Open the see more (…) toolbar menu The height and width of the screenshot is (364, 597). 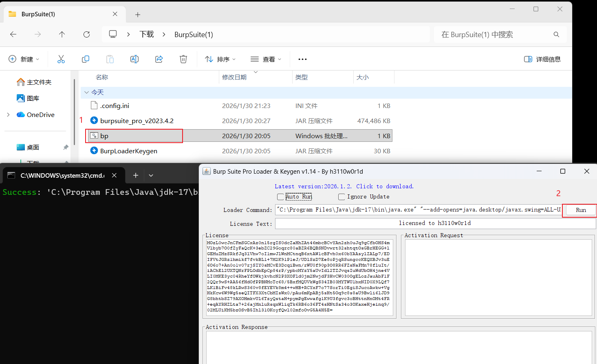click(x=302, y=59)
